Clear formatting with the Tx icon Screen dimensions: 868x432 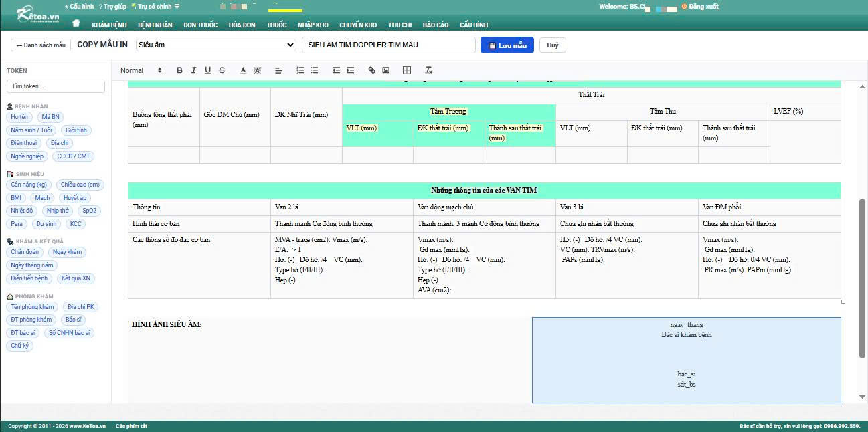(429, 70)
